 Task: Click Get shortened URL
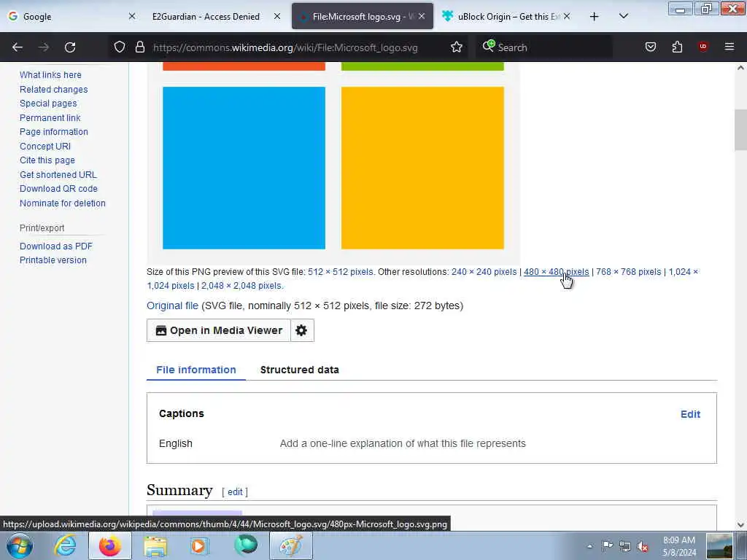pos(58,174)
